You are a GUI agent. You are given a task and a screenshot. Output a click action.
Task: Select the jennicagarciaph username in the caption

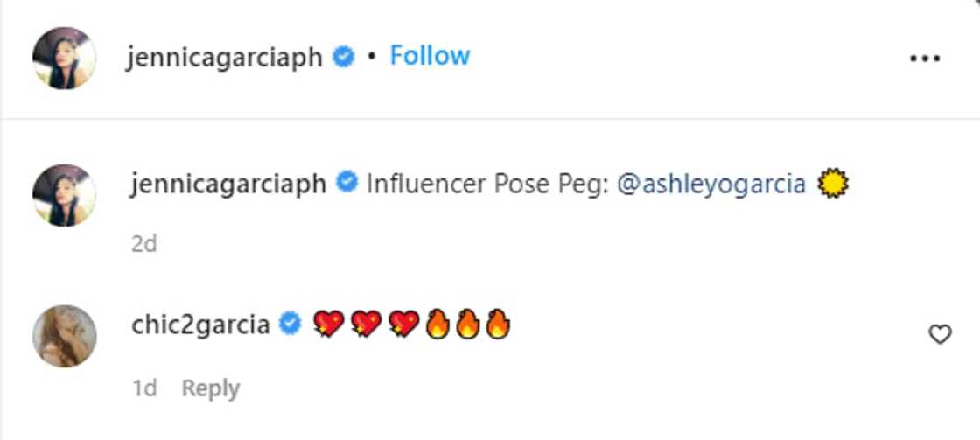227,185
